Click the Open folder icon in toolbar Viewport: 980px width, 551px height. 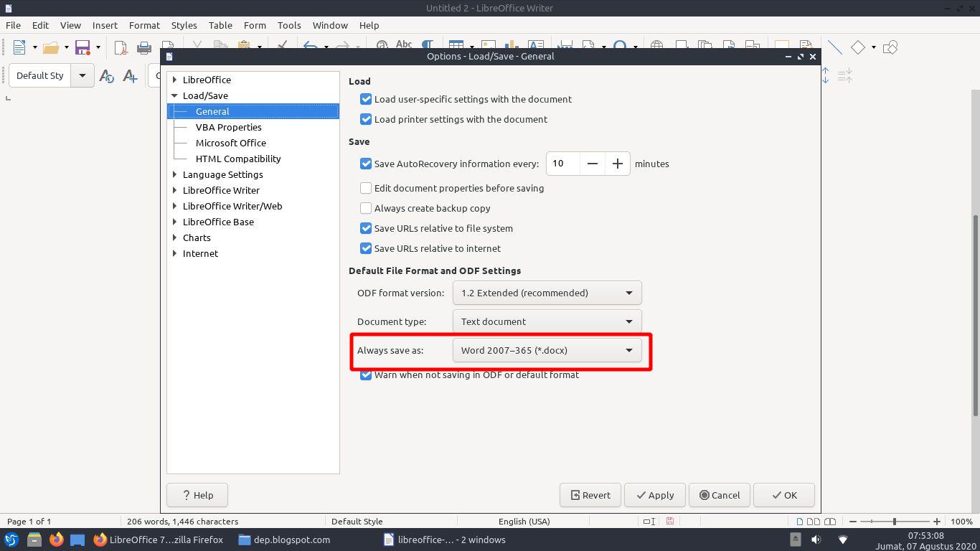[x=50, y=47]
